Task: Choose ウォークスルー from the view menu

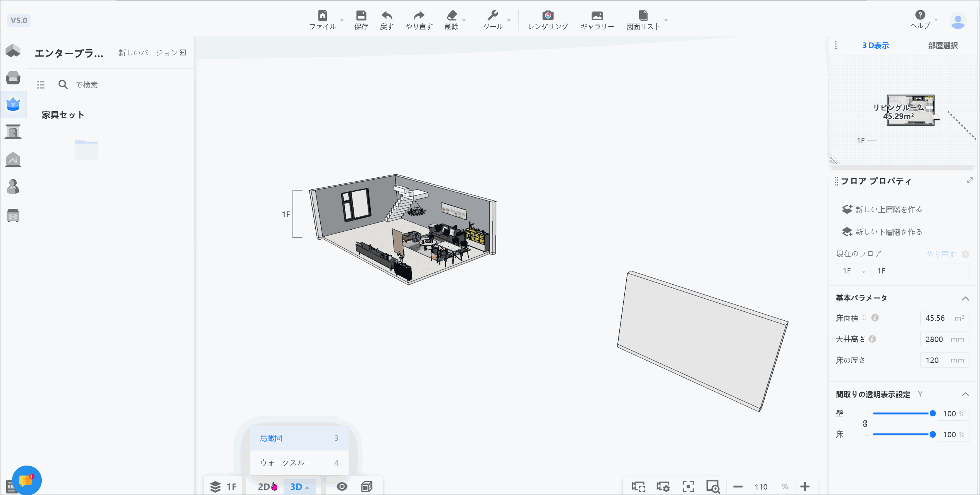Action: pos(299,463)
